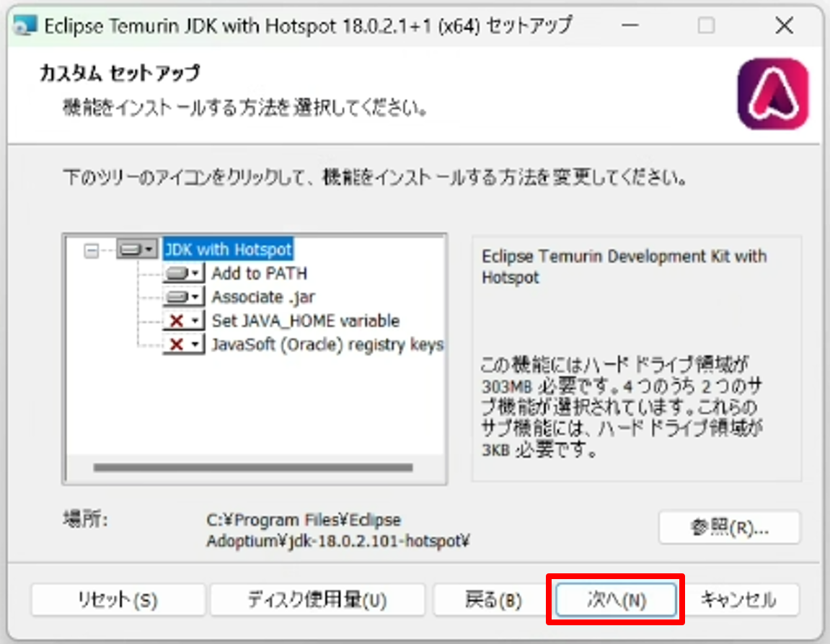Open Associate .jar feature dropdown
830x644 pixels.
coord(183,297)
